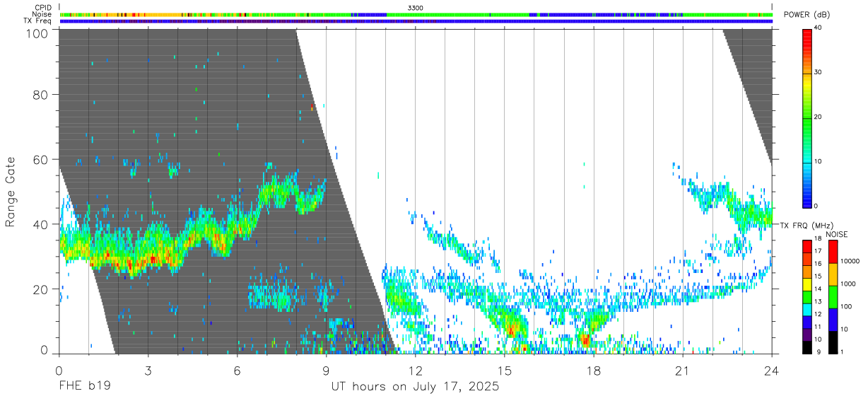
Task: Select the 'POWER (dB)' legend title
Action: coord(808,15)
